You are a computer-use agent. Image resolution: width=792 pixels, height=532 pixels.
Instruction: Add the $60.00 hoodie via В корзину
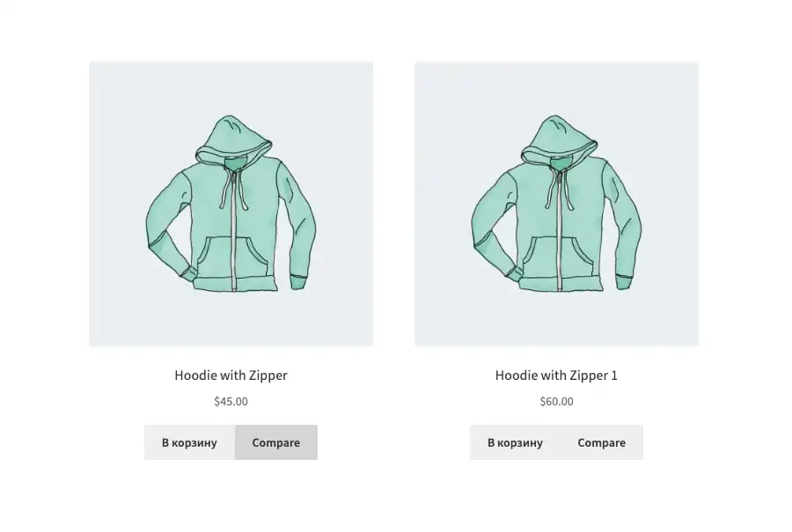[515, 442]
